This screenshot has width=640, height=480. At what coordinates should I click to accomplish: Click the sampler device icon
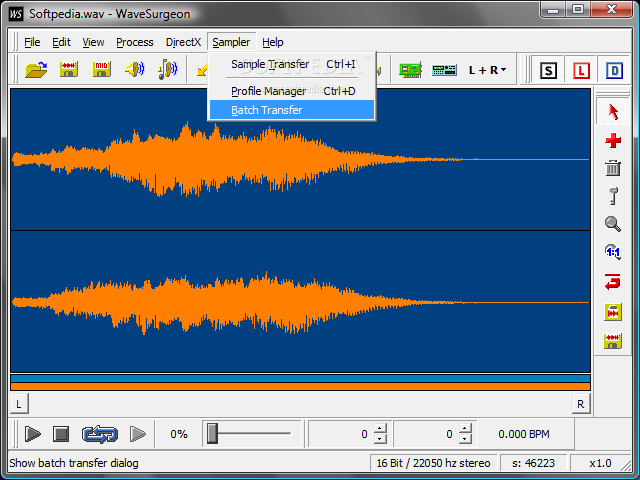pyautogui.click(x=444, y=70)
